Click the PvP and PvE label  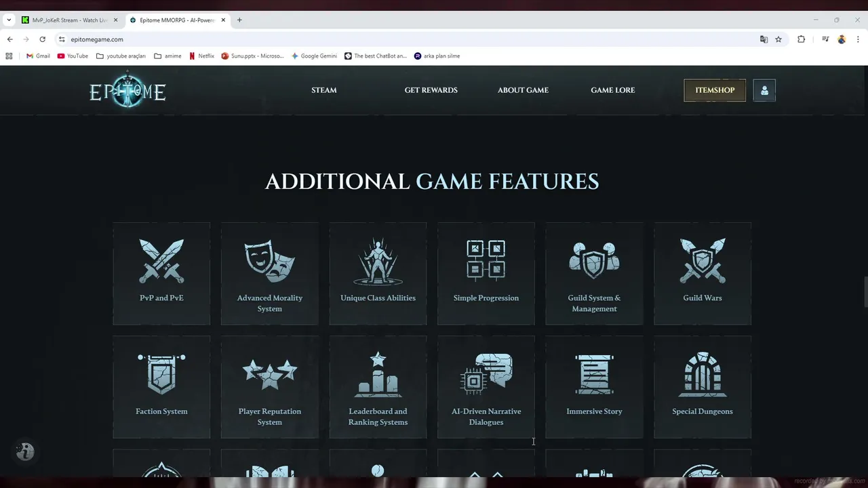click(x=161, y=298)
